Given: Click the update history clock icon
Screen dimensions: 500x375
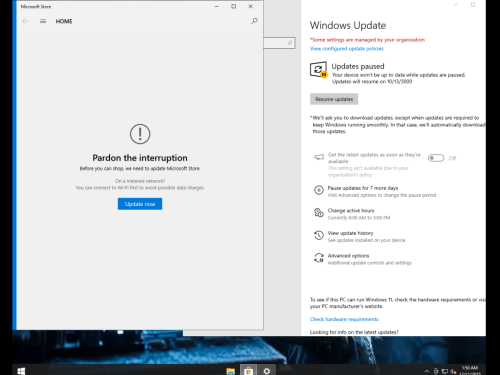Looking at the screenshot, I should click(319, 235).
